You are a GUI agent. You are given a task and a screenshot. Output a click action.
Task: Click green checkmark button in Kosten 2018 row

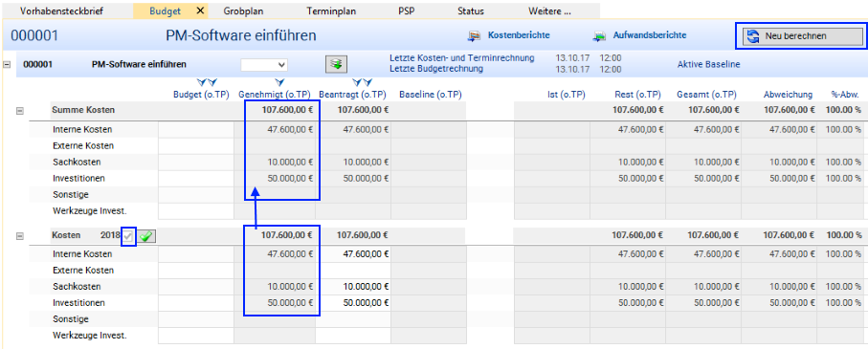pyautogui.click(x=146, y=236)
